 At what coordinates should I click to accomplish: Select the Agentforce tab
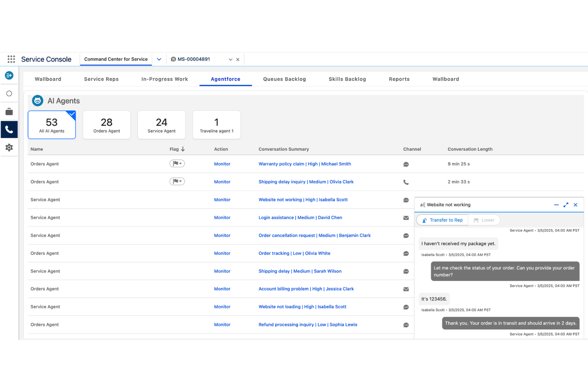point(226,79)
